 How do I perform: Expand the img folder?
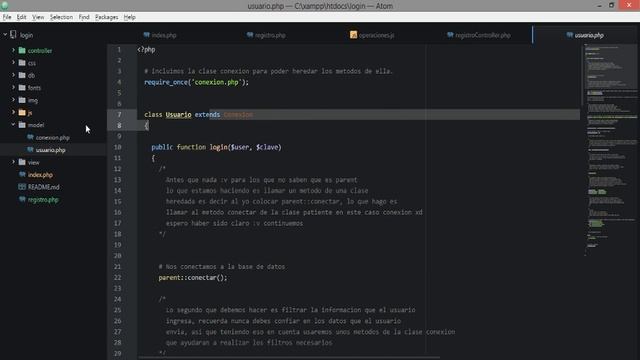click(13, 100)
